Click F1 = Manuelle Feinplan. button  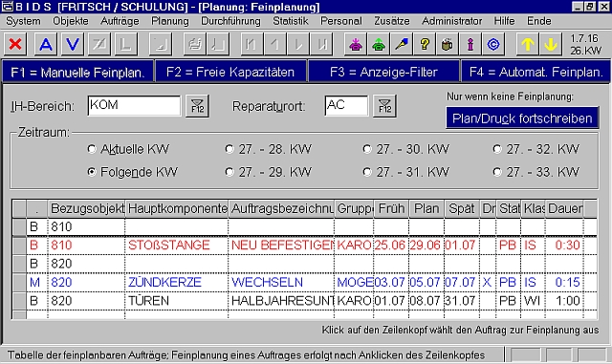[77, 72]
